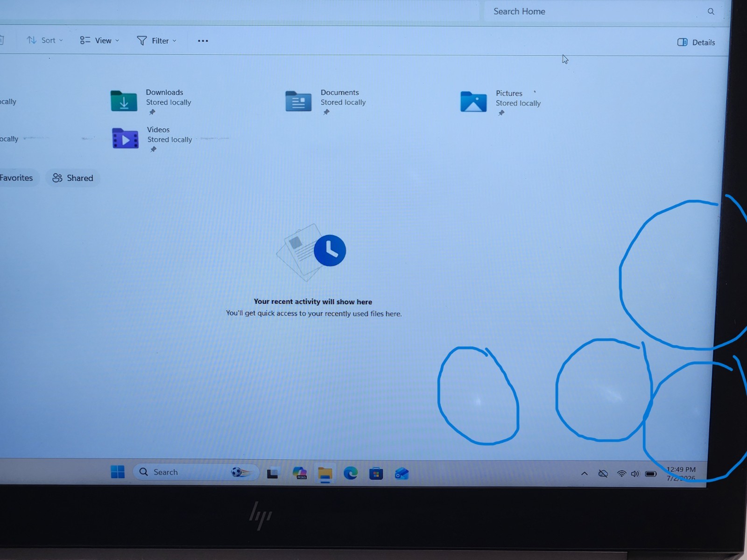Image resolution: width=747 pixels, height=560 pixels.
Task: Click "Stored locally" under Pictures
Action: point(518,103)
